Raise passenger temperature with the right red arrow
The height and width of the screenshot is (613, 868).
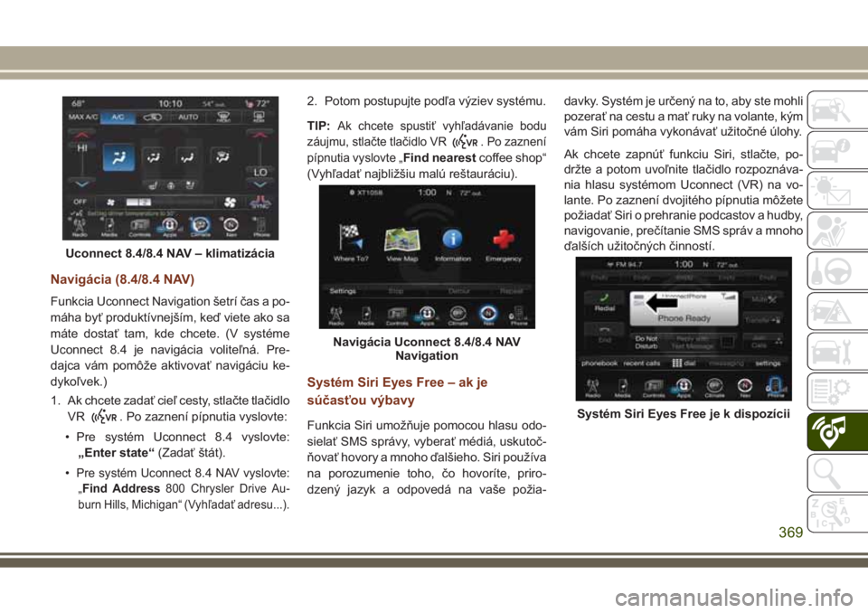coord(259,135)
